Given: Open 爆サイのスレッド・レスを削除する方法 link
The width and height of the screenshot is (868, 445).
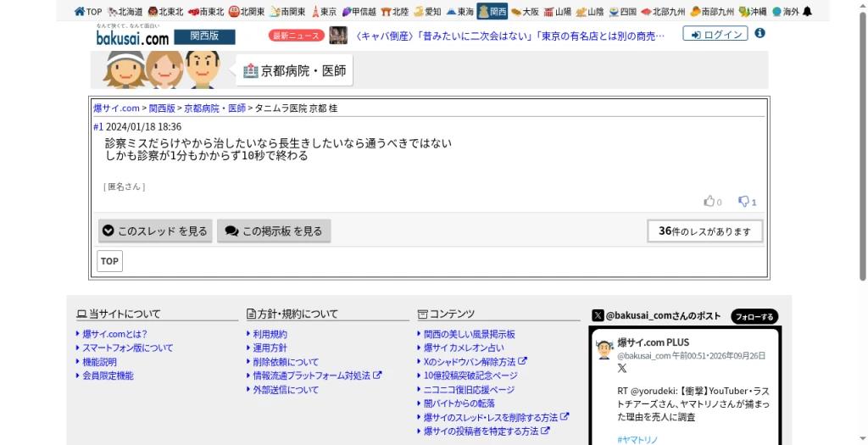Looking at the screenshot, I should pyautogui.click(x=496, y=417).
